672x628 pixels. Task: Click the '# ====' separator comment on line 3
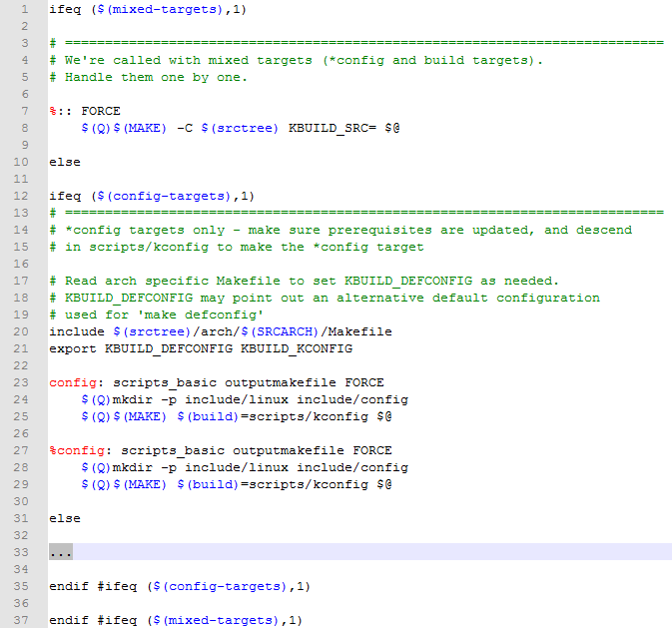(x=356, y=43)
